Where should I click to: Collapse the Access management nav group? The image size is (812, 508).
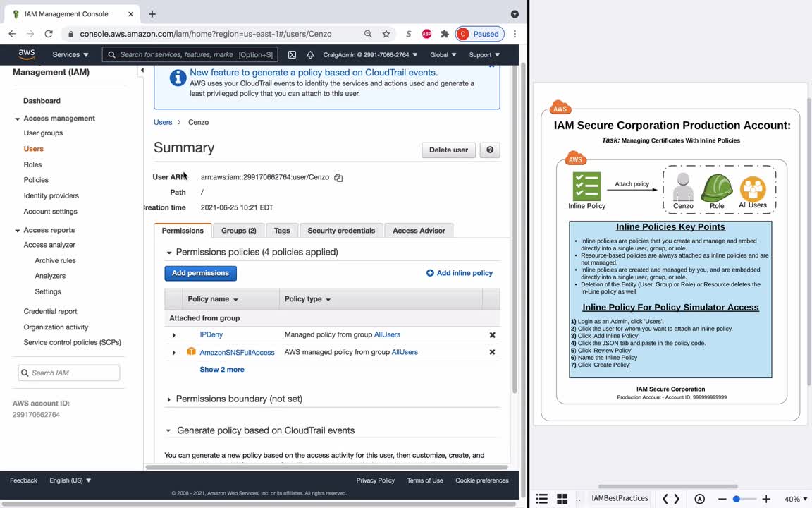pos(17,119)
